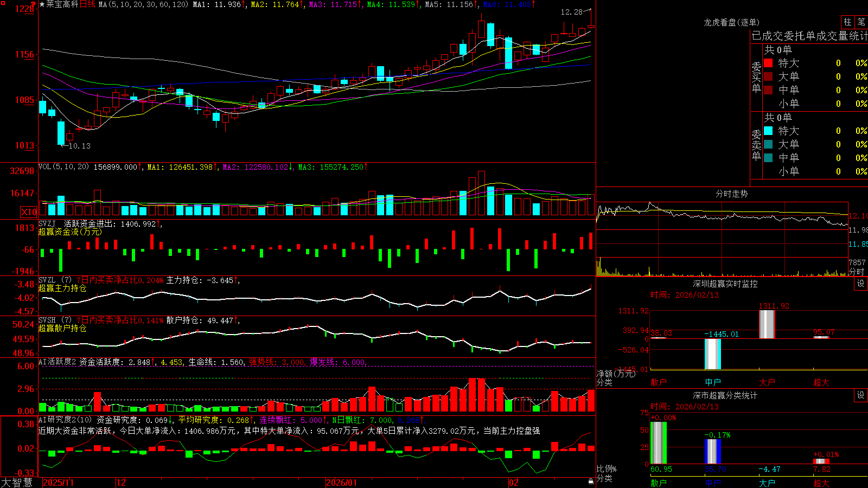Click the 大智慧 logo label
This screenshot has height=488, width=868.
[x=17, y=483]
